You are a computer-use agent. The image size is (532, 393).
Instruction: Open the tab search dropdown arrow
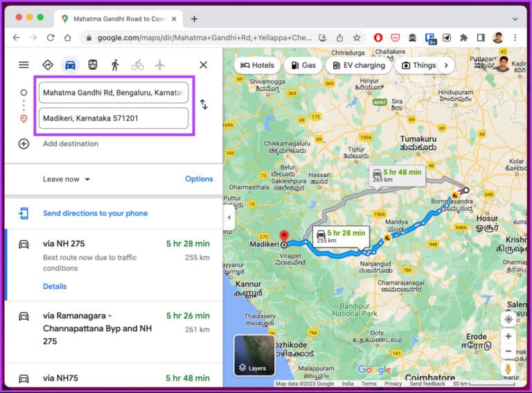(515, 19)
